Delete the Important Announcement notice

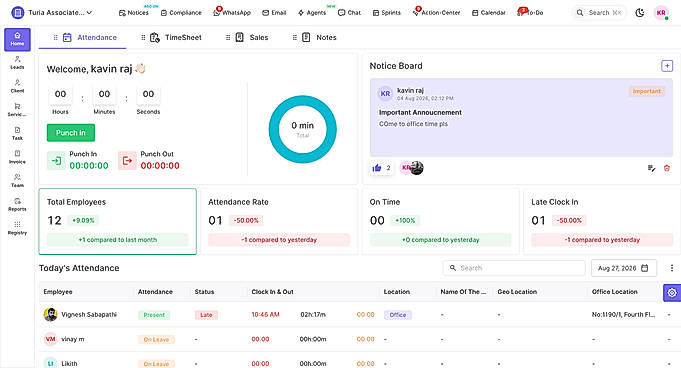(667, 168)
